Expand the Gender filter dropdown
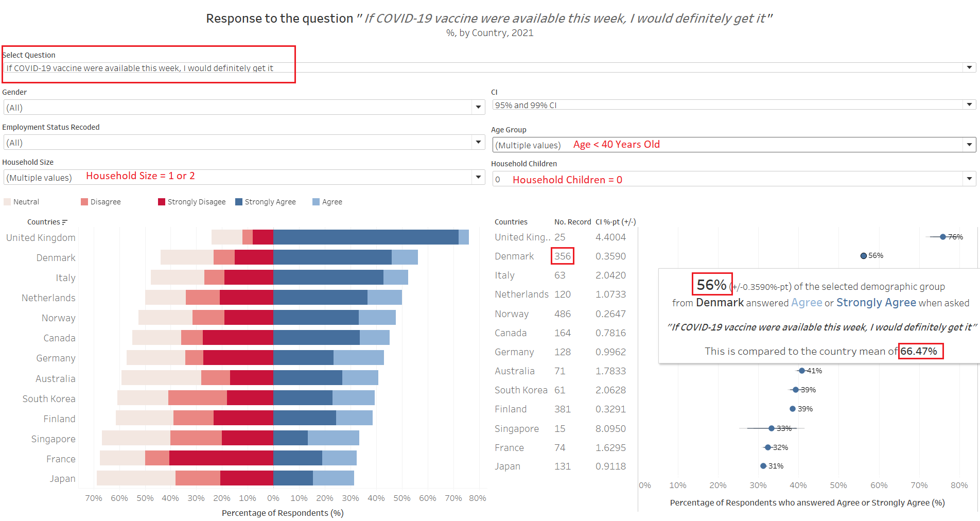 click(x=478, y=107)
